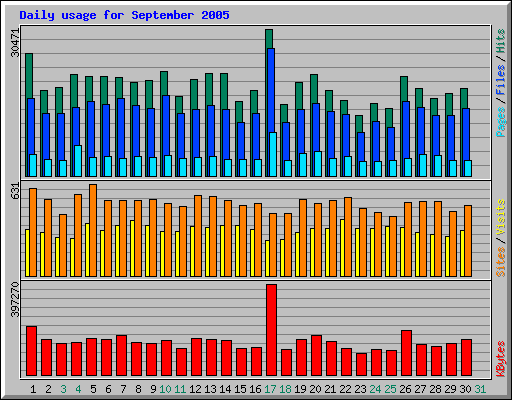The image size is (512, 400).
Task: Click day label 12 on the x-axis
Action: click(x=195, y=389)
